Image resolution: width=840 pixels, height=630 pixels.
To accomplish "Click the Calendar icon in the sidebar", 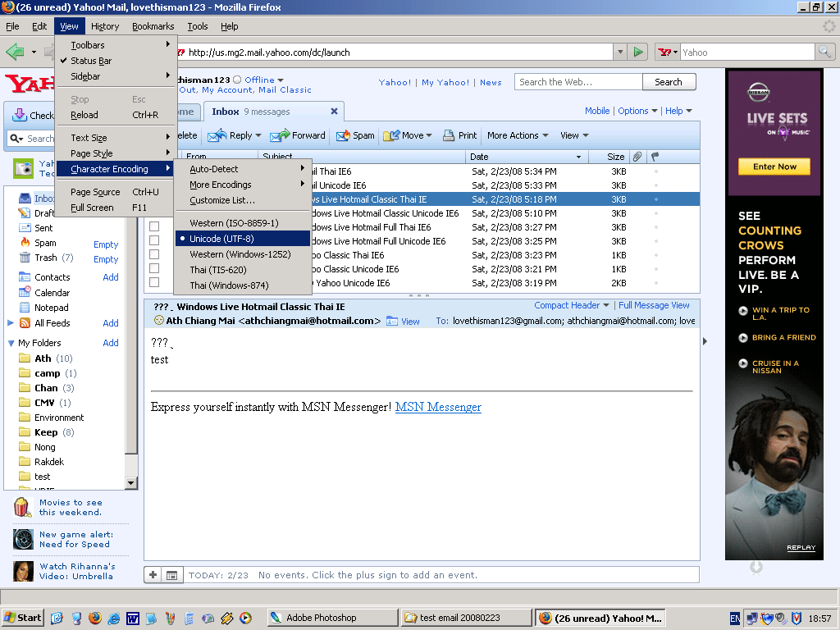I will (x=25, y=292).
